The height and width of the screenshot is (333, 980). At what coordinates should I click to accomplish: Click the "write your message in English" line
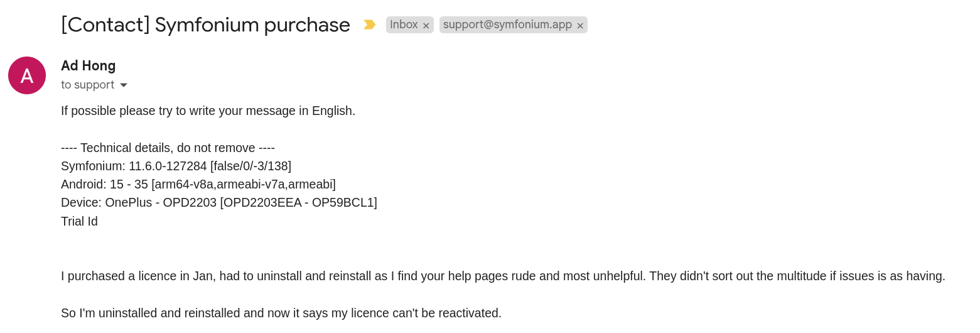[208, 111]
